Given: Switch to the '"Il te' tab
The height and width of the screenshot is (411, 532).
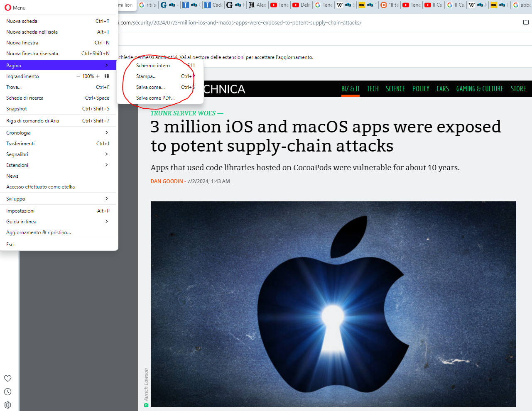Looking at the screenshot, I should pyautogui.click(x=390, y=5).
